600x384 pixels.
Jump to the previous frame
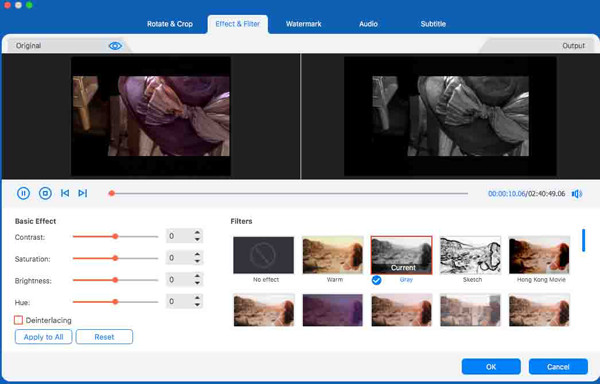(x=65, y=193)
